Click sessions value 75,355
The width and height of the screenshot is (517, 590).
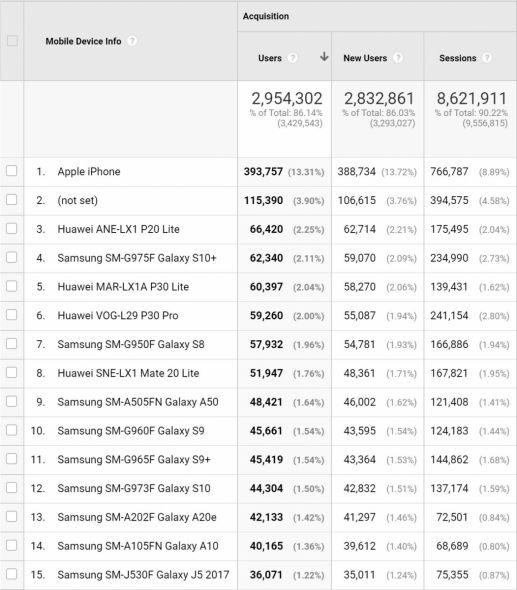pos(452,575)
